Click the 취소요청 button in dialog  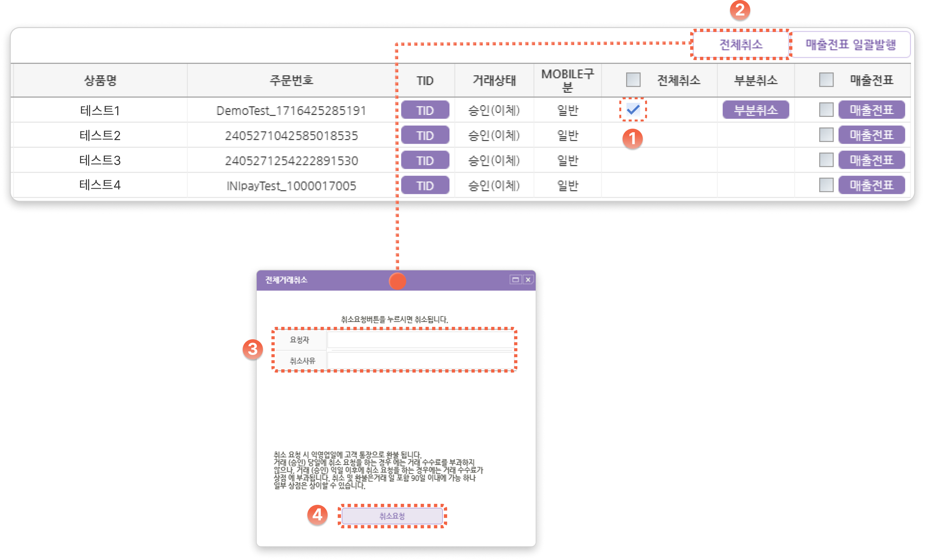(392, 516)
